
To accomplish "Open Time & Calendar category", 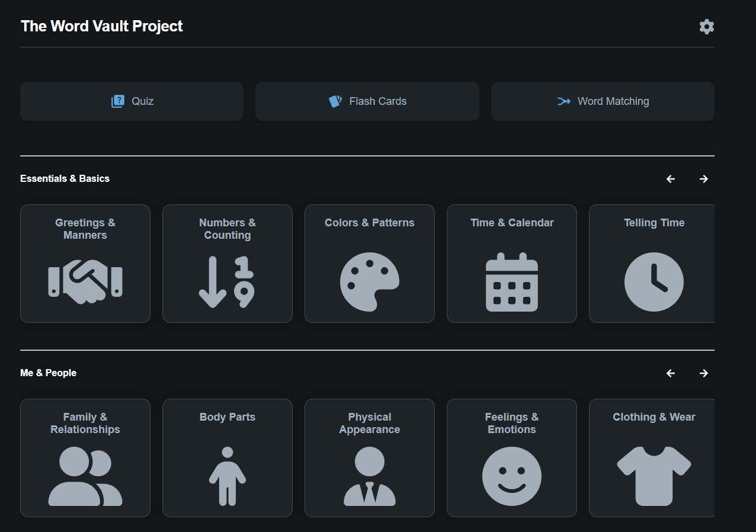I will pyautogui.click(x=512, y=264).
